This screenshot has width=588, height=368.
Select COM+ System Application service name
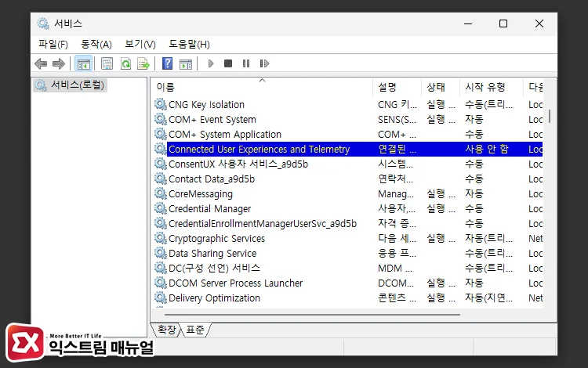coord(225,135)
